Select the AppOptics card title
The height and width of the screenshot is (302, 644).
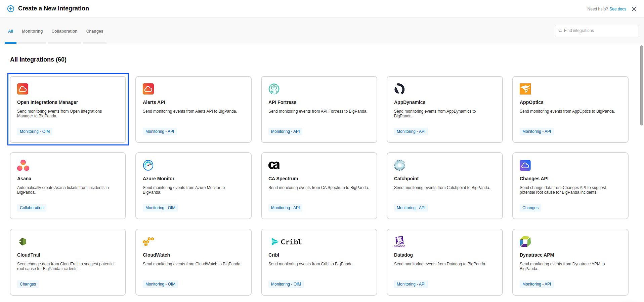[531, 102]
